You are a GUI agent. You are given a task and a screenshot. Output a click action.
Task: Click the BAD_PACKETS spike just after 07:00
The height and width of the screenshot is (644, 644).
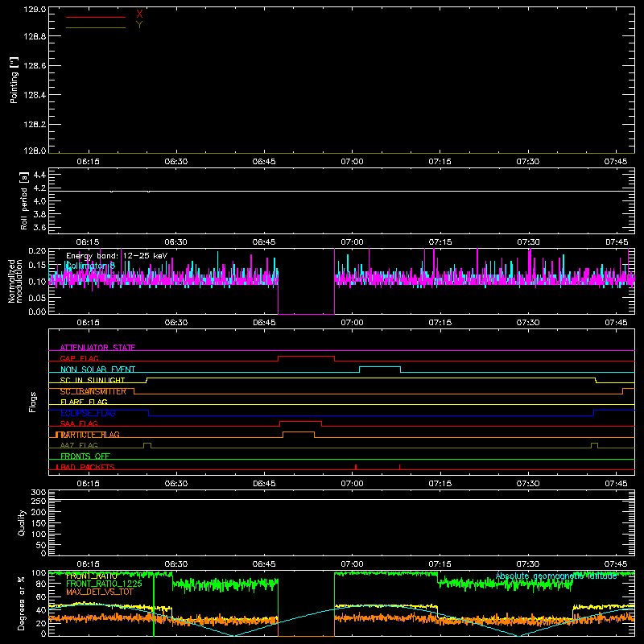point(356,467)
